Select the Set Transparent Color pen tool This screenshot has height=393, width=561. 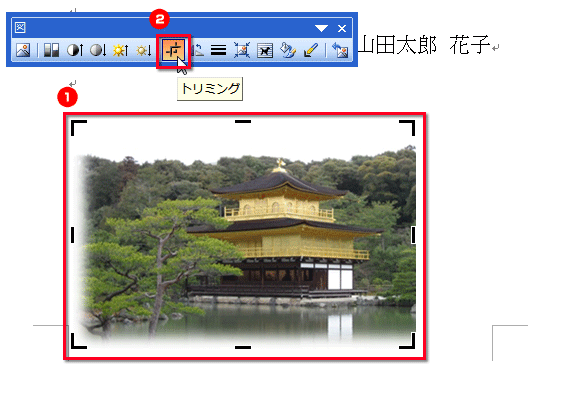coord(311,50)
